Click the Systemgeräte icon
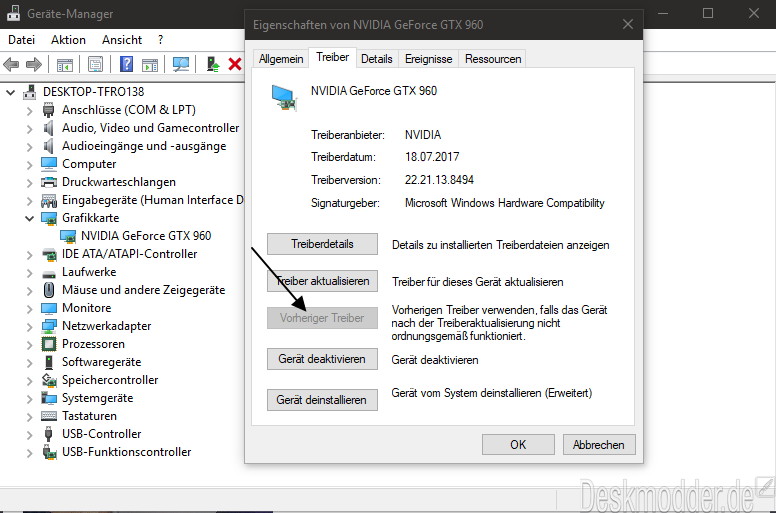The image size is (776, 513). (49, 398)
